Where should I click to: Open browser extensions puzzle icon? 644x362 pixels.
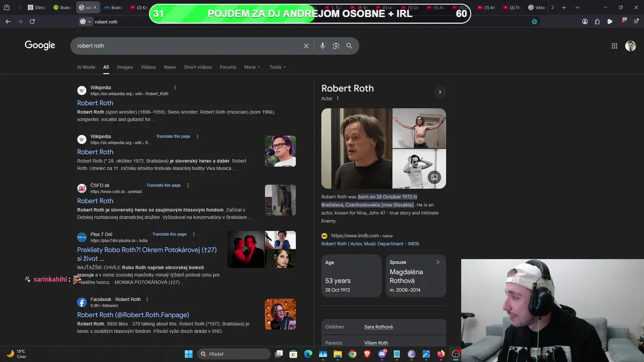tap(597, 22)
